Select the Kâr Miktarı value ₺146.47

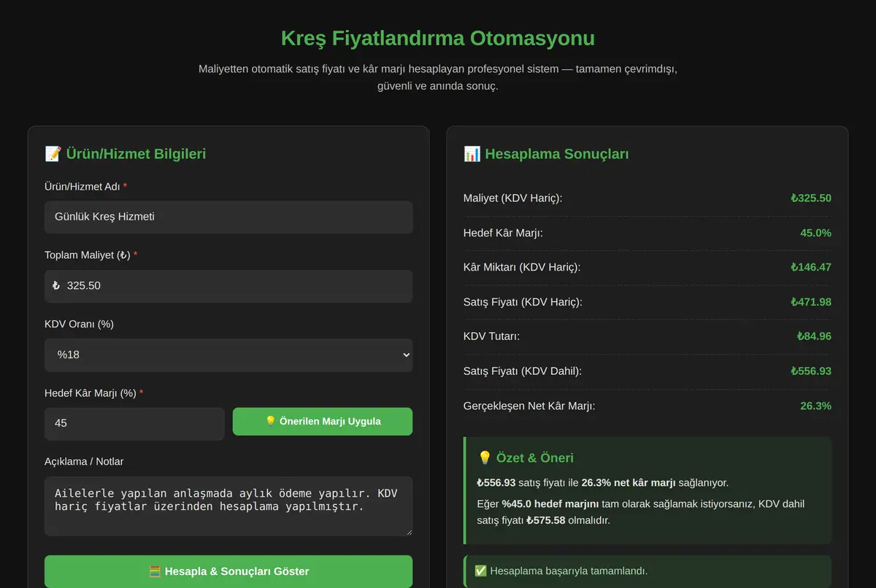click(810, 267)
